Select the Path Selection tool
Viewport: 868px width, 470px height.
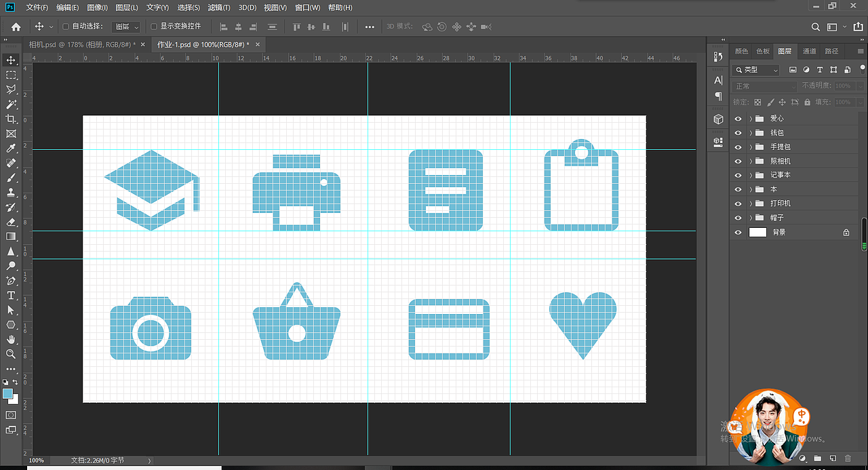(11, 310)
